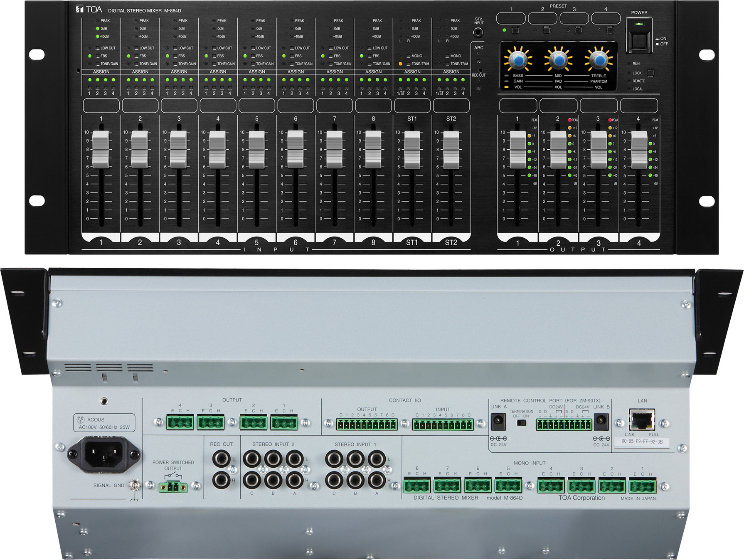Click the ST2 INPUT front panel jack
Viewport: 744px width, 560px height.
click(x=478, y=32)
